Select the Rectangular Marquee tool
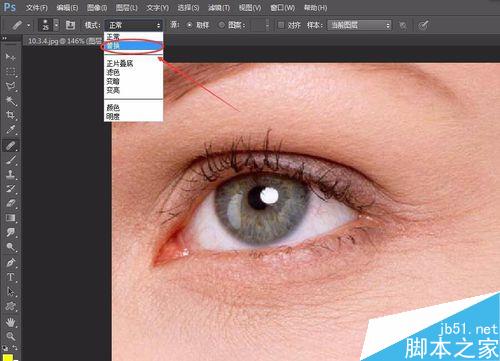 point(10,71)
